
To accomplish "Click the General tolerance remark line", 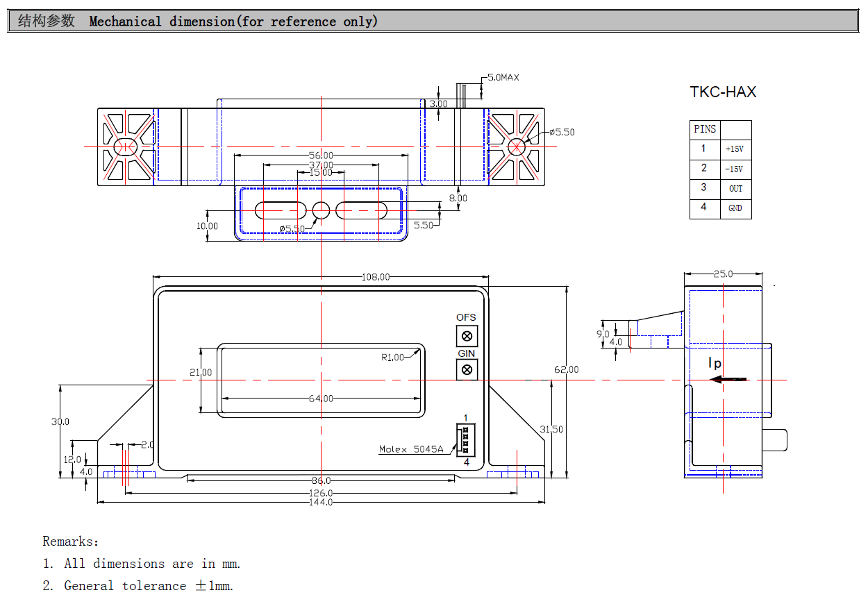I will pos(149,586).
